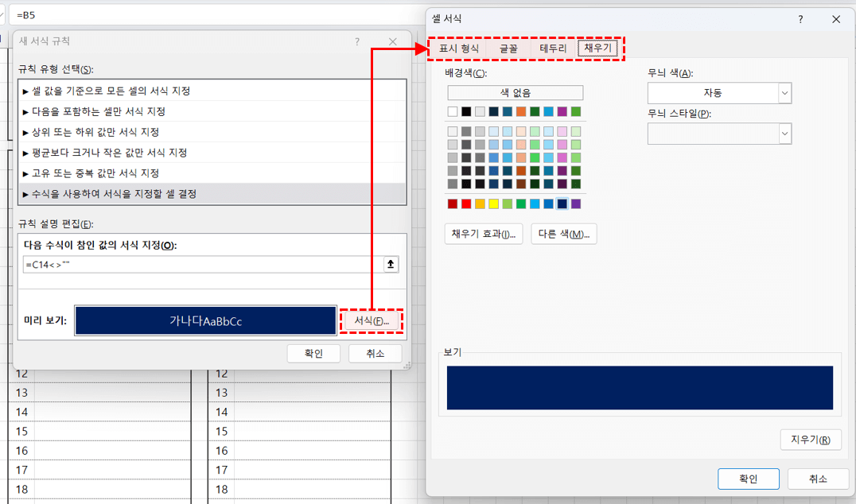
Task: Select the 색 없음 no-color option
Action: (515, 93)
